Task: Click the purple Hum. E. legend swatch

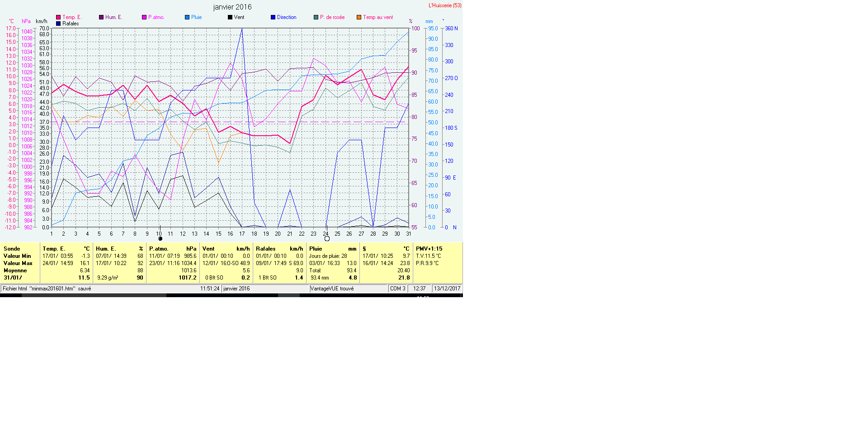Action: coord(101,17)
